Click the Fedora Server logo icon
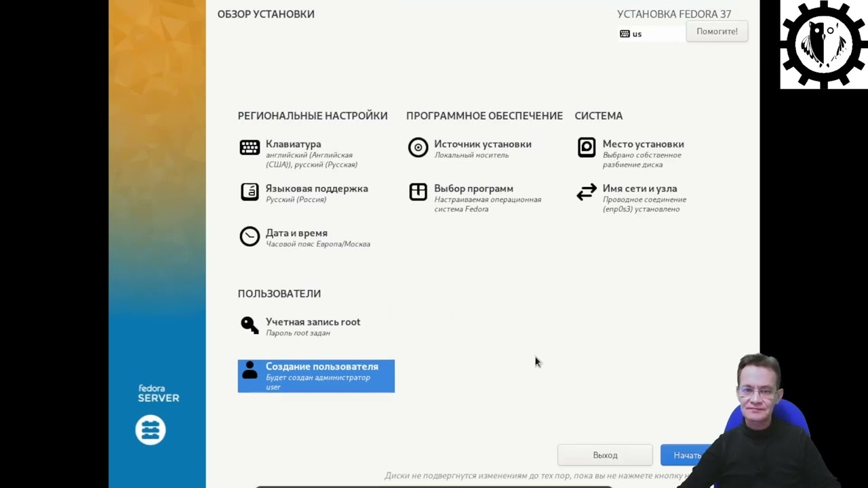Viewport: 868px width, 488px height. 151,430
